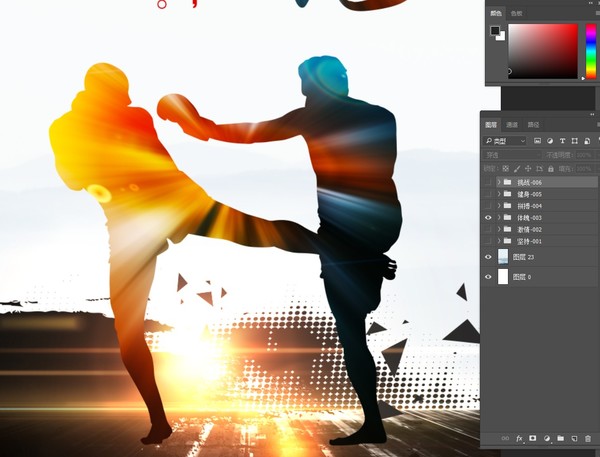
Task: Select the 激情-002 group name
Action: (x=529, y=230)
